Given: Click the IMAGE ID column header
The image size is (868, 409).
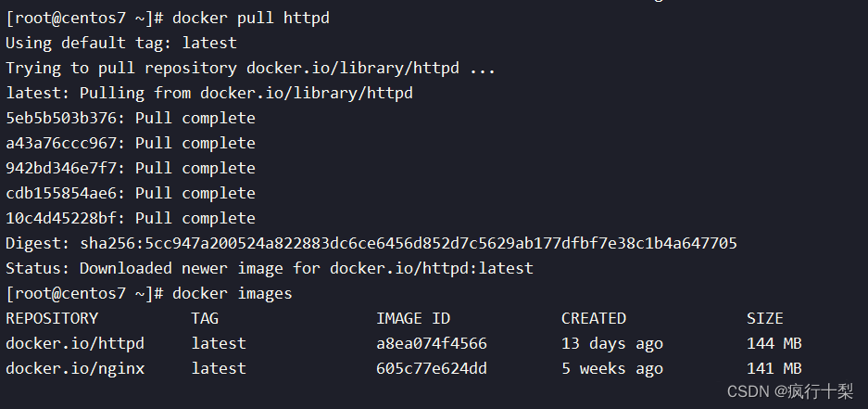Looking at the screenshot, I should pyautogui.click(x=413, y=319).
